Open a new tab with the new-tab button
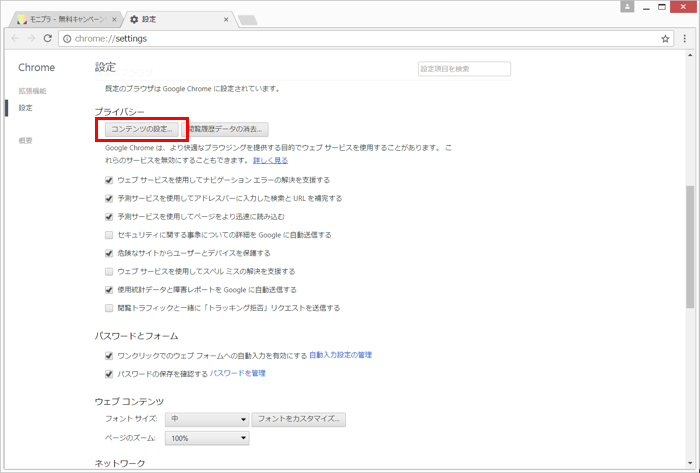The image size is (700, 473). point(248,20)
